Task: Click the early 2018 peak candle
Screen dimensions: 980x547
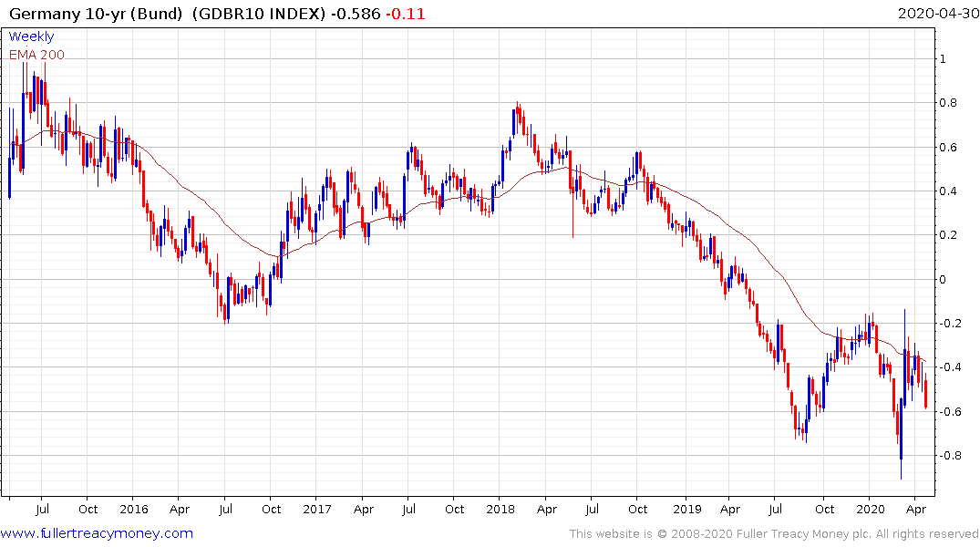Action: pos(518,115)
